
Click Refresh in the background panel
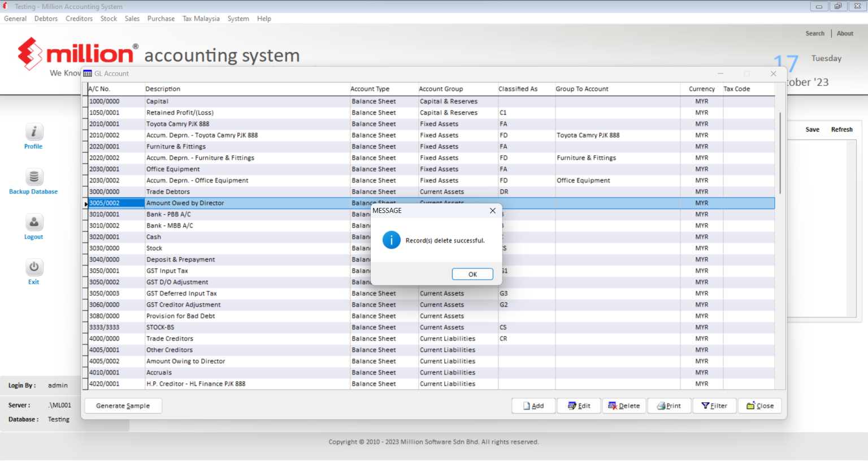tap(841, 129)
